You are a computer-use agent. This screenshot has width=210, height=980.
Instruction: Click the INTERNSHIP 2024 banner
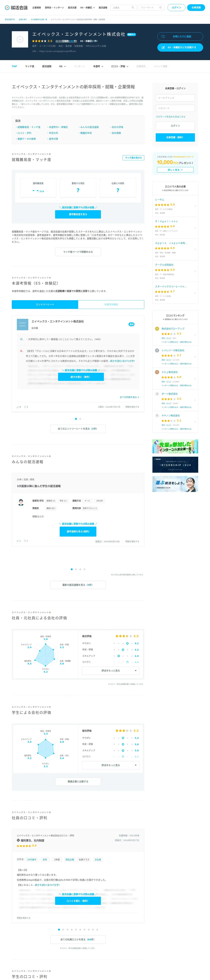coord(175,465)
